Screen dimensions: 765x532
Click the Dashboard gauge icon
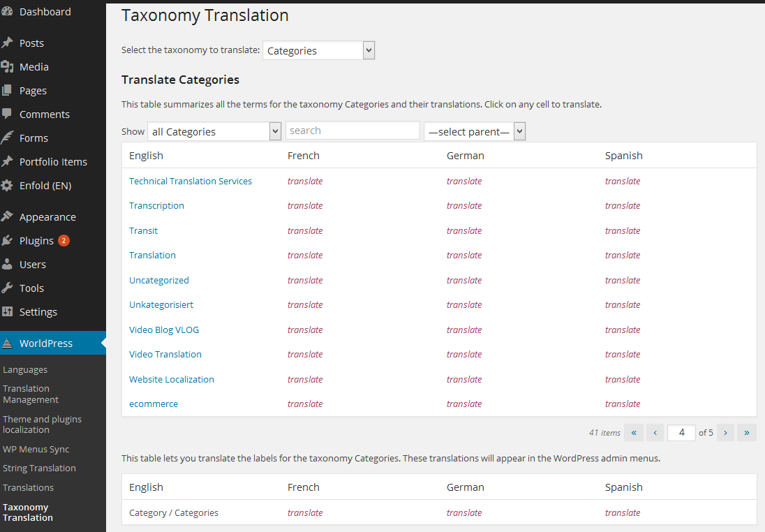click(7, 12)
